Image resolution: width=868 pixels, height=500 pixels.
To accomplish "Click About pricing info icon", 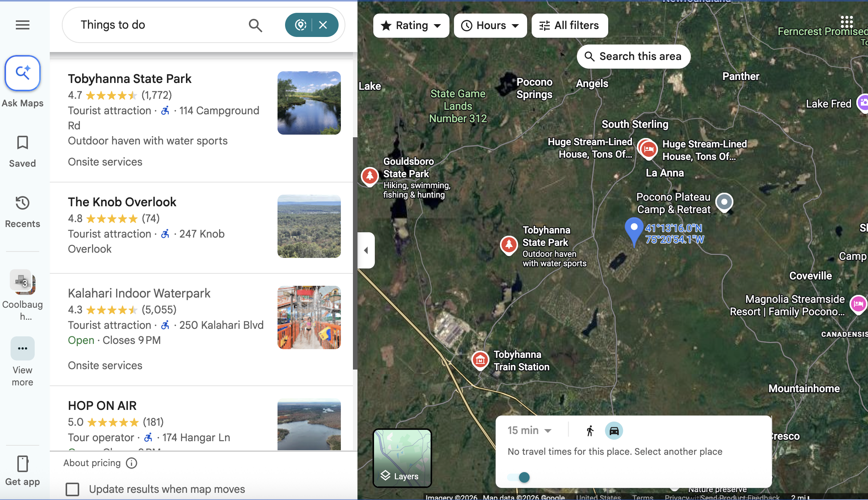I will (132, 463).
